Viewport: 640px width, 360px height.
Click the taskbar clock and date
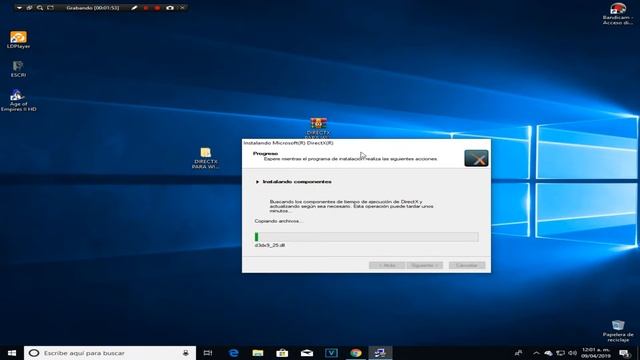(596, 353)
